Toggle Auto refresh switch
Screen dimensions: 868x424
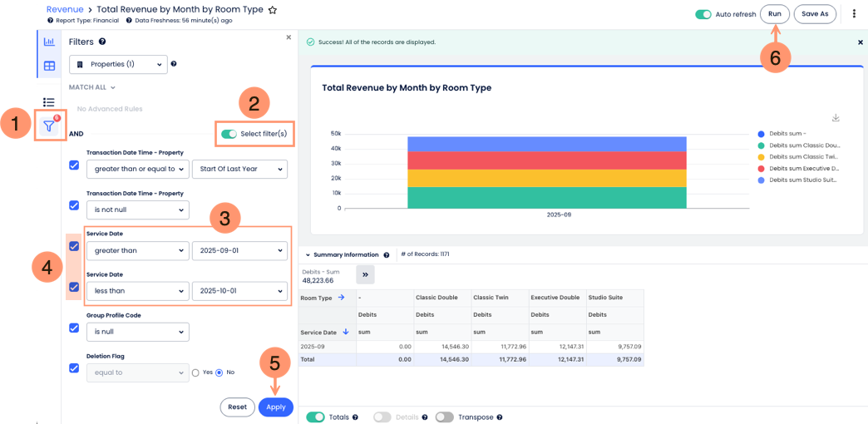[x=703, y=14]
